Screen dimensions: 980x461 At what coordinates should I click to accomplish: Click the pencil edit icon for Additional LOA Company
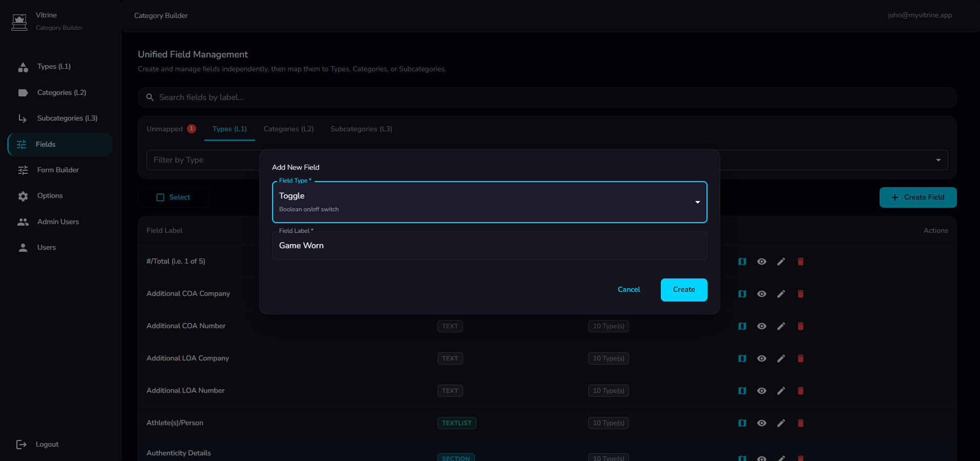[x=781, y=358]
